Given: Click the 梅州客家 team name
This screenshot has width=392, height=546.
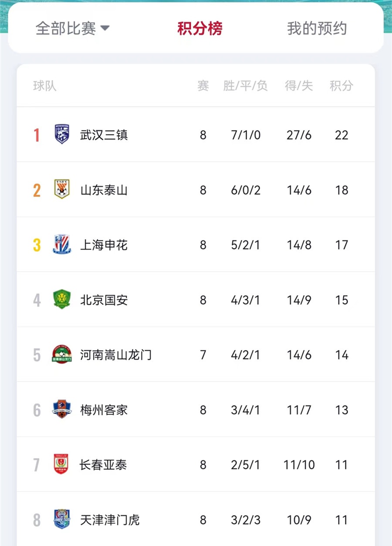Looking at the screenshot, I should [104, 410].
